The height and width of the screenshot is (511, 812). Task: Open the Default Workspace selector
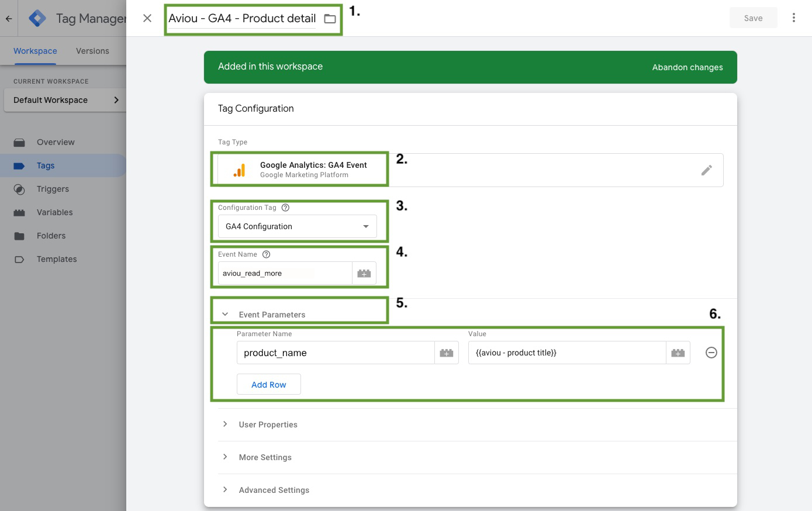pyautogui.click(x=65, y=100)
